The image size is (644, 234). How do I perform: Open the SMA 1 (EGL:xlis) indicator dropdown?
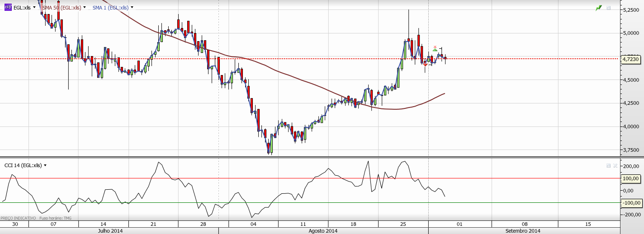[x=132, y=8]
